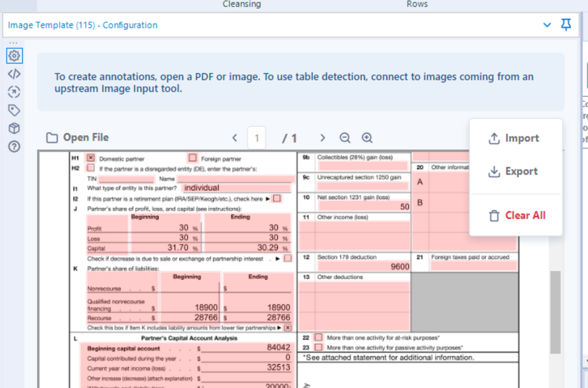Click the Other deductions annotation area

tap(354, 306)
